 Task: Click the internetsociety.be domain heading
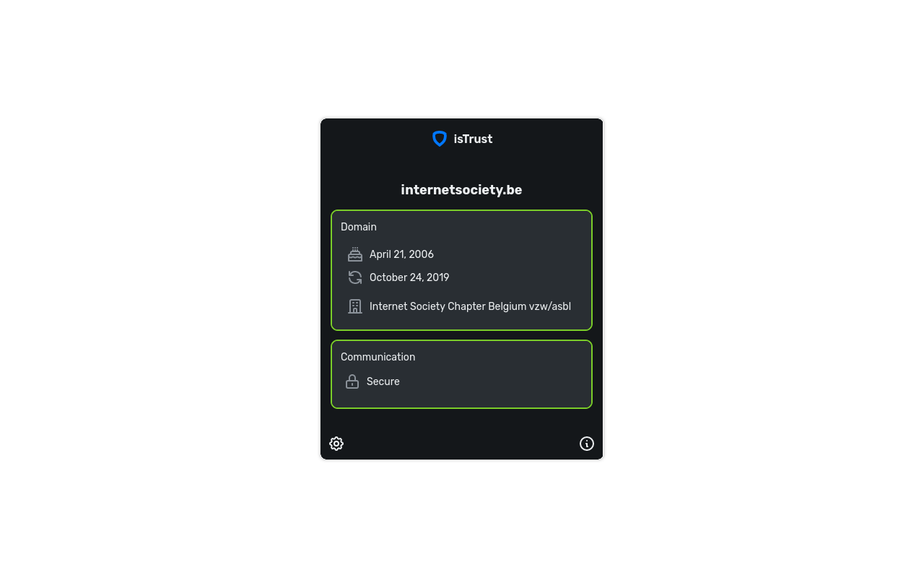tap(461, 190)
